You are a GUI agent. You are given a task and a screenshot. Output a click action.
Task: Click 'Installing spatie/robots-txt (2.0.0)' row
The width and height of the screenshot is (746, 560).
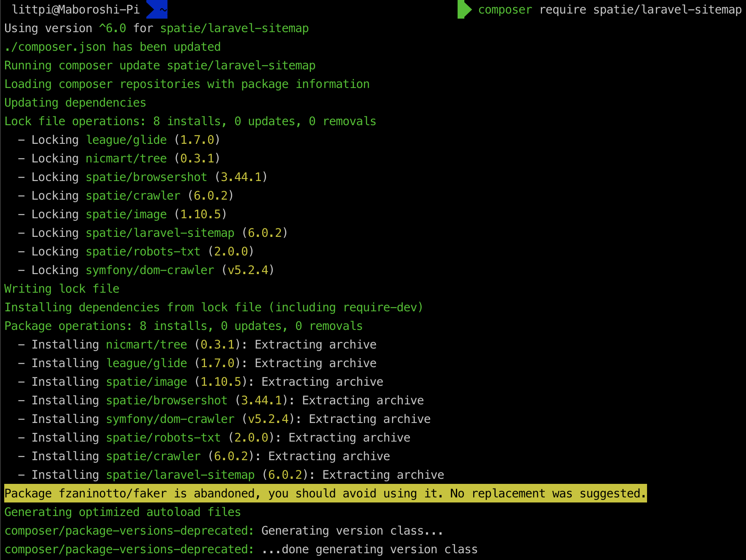[214, 438]
